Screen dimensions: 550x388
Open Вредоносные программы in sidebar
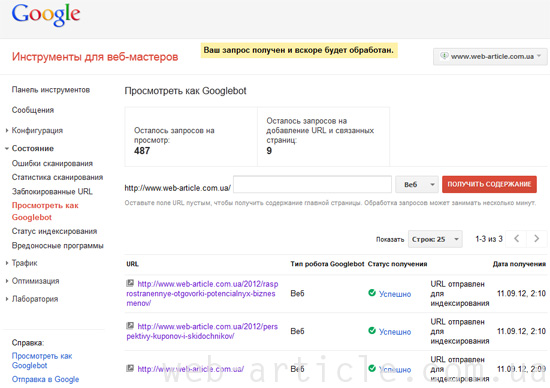tap(58, 246)
